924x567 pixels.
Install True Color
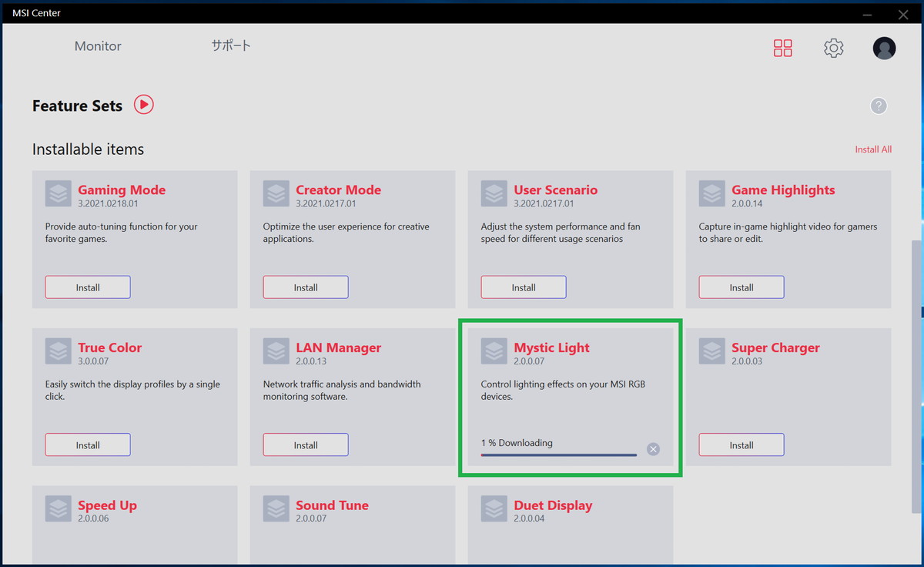(x=88, y=445)
